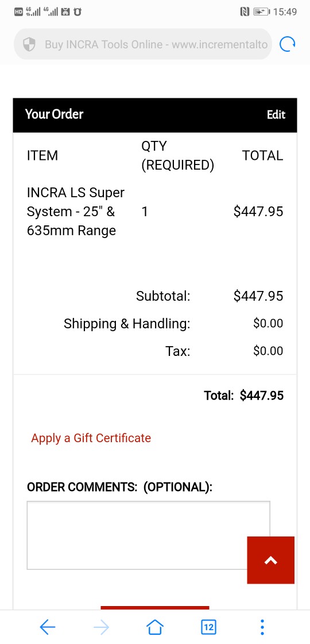Click Edit in the Your Order header
310x644 pixels.
(x=276, y=114)
